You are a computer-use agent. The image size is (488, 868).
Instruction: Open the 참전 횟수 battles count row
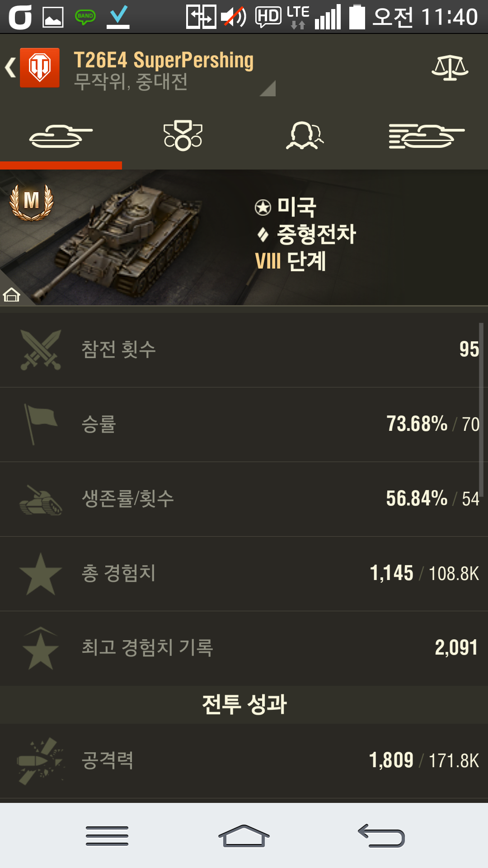[x=244, y=350]
